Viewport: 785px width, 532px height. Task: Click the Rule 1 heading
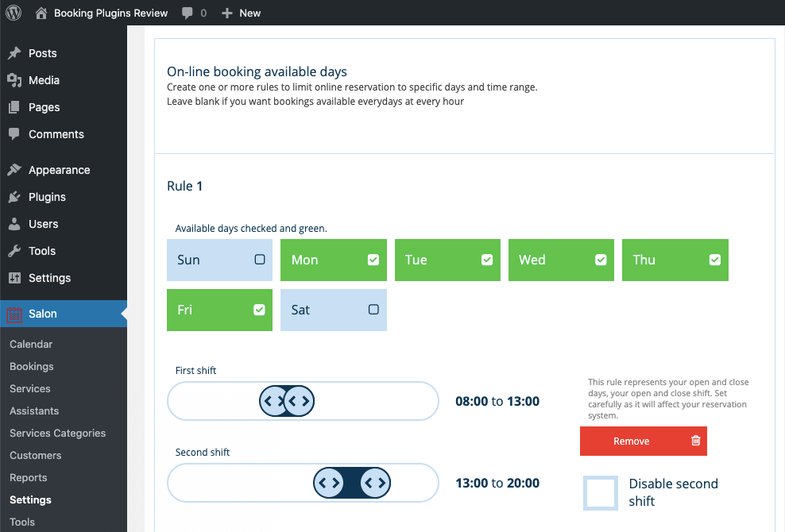185,186
